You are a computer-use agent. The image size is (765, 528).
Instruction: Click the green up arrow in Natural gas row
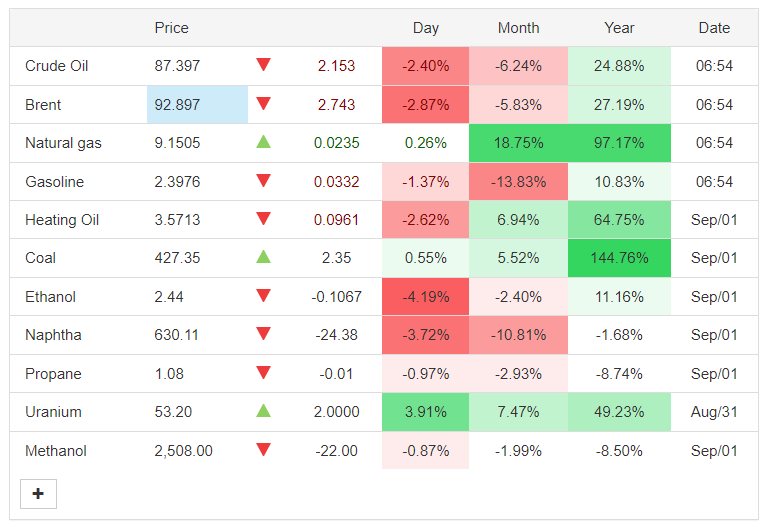(263, 142)
